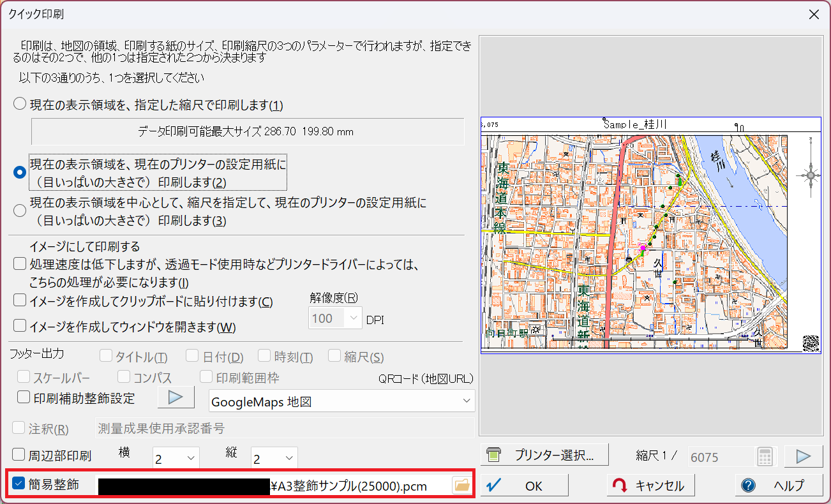Select option (3) center view with specified scale
The width and height of the screenshot is (831, 504).
click(x=20, y=211)
